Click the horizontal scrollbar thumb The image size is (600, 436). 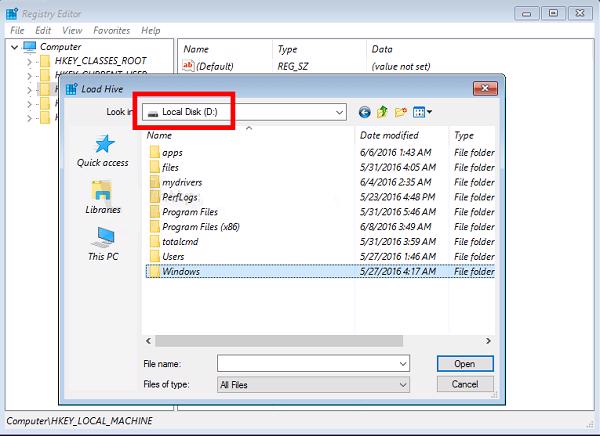point(279,341)
